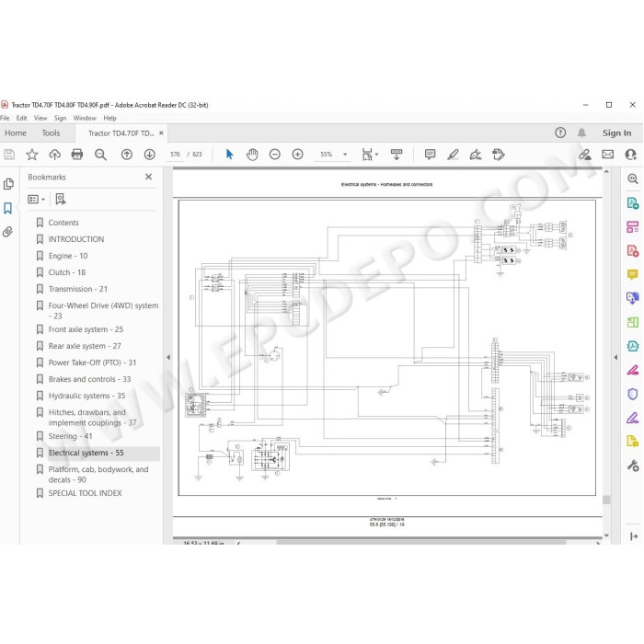
Task: Open the notifications bell
Action: [x=581, y=132]
